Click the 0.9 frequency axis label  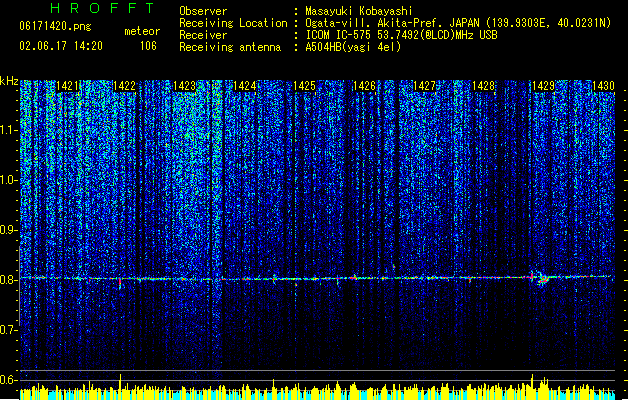point(9,230)
